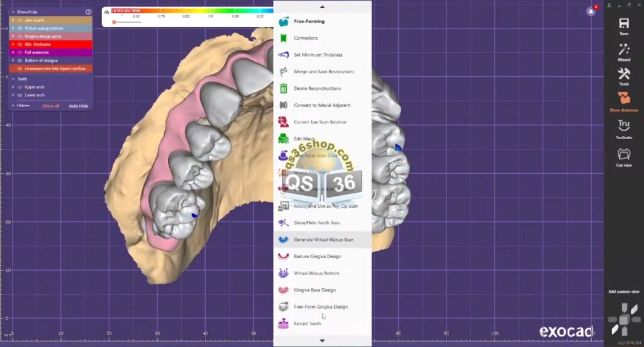
Task: Toggle visibility of Bottom of designs
Action: (x=19, y=60)
